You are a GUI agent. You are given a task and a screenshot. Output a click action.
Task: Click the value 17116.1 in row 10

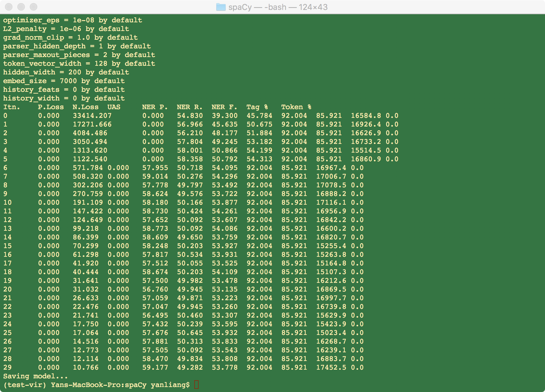tap(331, 203)
